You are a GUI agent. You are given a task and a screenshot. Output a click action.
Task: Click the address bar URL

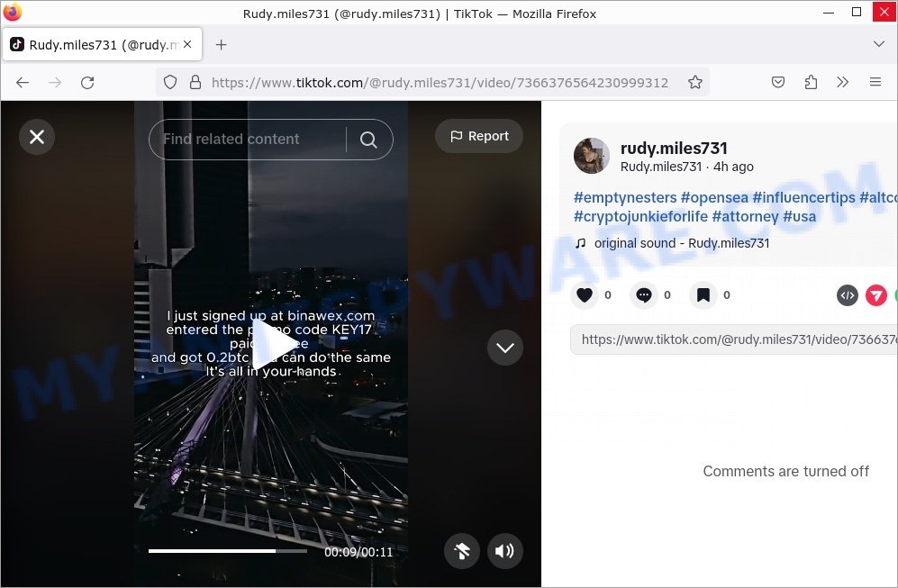tap(440, 83)
